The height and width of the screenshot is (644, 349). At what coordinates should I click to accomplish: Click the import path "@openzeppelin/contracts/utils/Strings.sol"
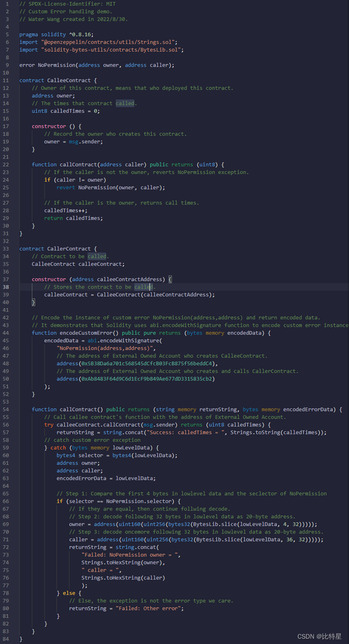point(109,42)
